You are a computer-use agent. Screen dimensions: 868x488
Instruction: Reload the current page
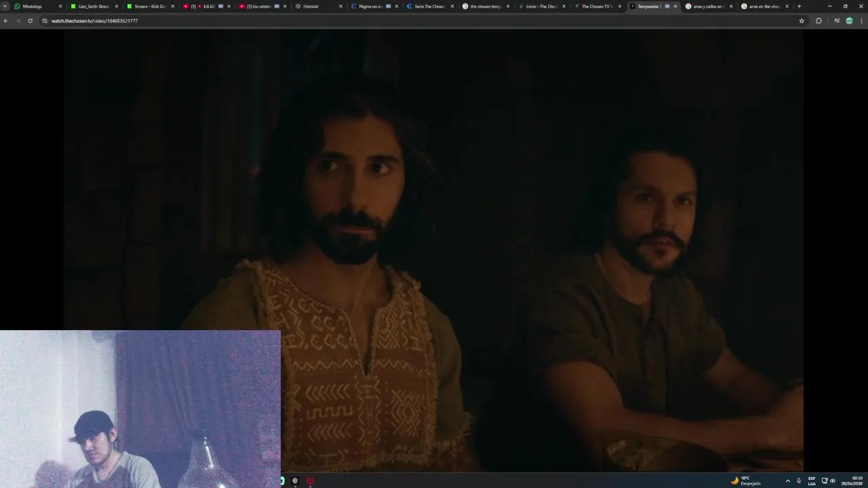[x=30, y=21]
